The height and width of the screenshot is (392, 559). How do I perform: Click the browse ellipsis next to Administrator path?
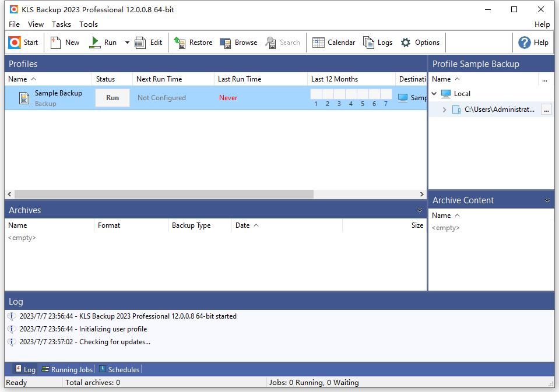(x=546, y=110)
